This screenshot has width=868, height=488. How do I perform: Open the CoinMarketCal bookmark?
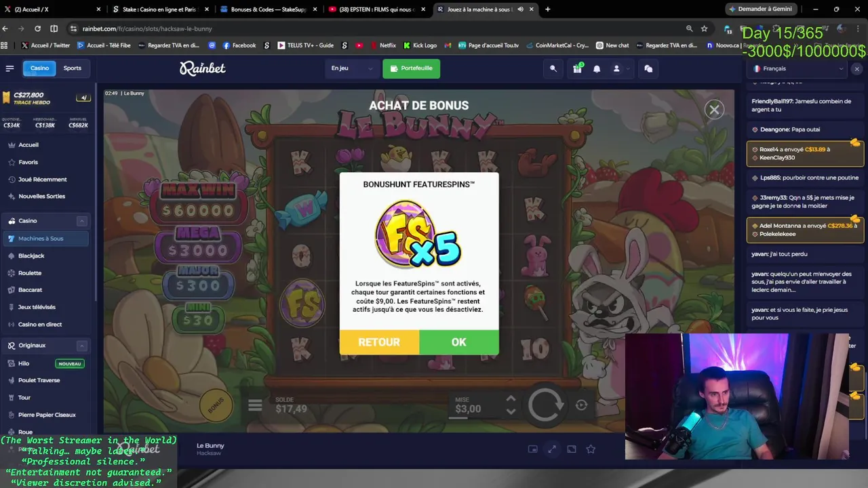pos(557,45)
